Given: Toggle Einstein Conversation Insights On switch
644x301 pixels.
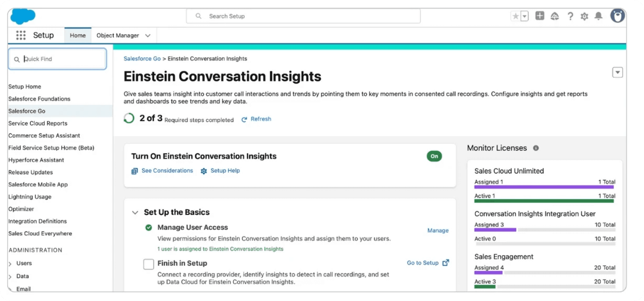Looking at the screenshot, I should [434, 156].
